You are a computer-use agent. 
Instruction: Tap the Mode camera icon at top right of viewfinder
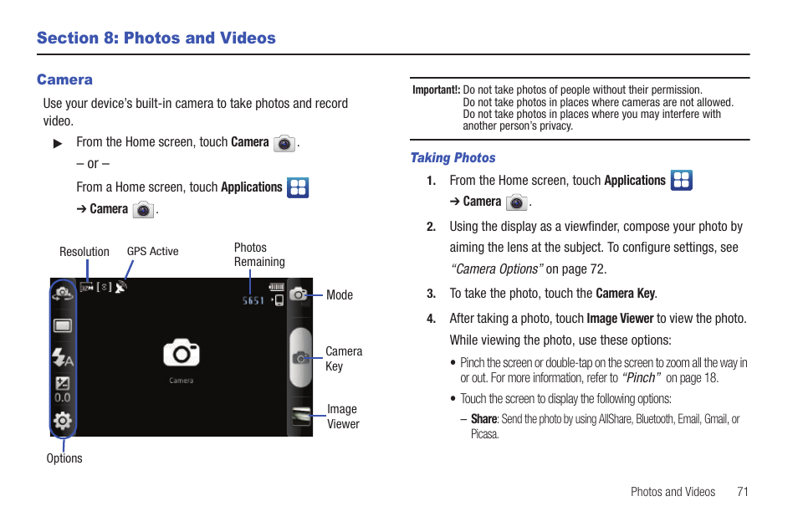[299, 294]
